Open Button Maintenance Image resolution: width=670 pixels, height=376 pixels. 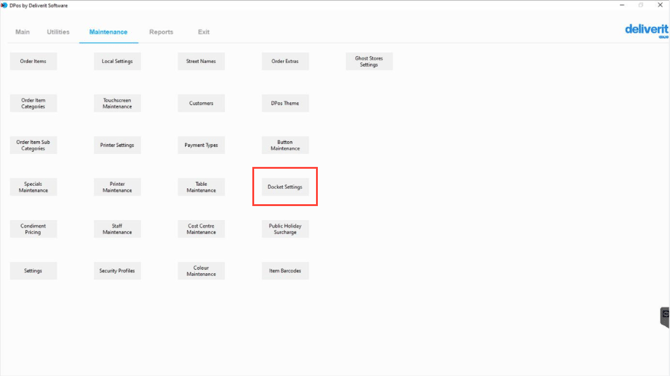click(x=285, y=145)
